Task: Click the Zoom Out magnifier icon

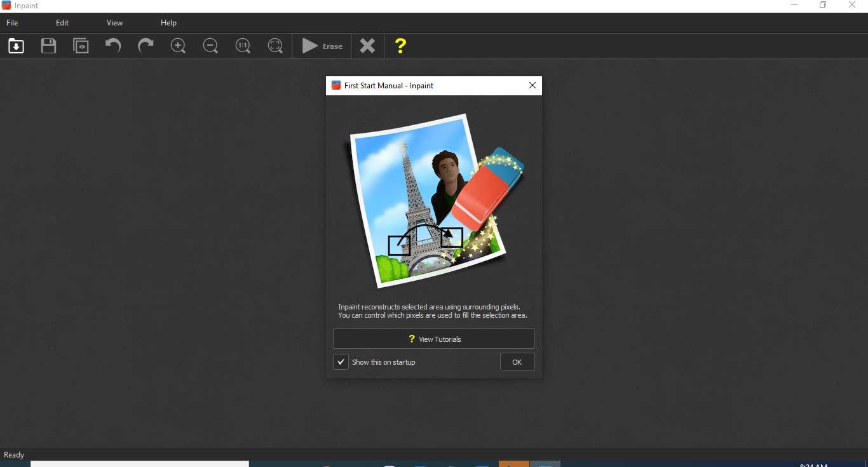Action: click(210, 46)
